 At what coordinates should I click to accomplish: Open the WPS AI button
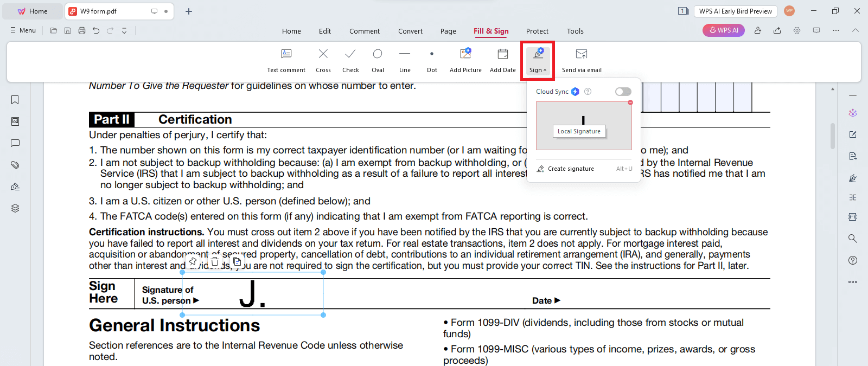tap(723, 30)
